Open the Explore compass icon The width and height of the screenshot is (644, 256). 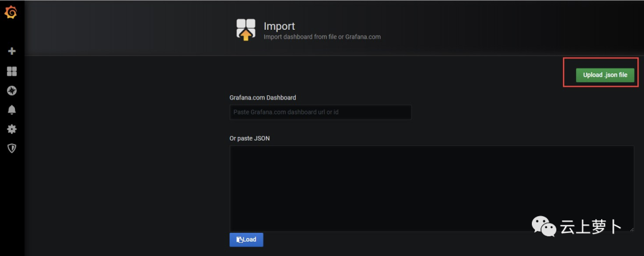(x=12, y=90)
